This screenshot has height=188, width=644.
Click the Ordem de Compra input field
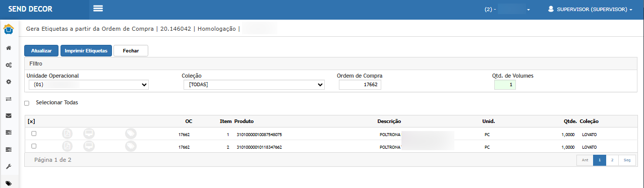(x=360, y=85)
